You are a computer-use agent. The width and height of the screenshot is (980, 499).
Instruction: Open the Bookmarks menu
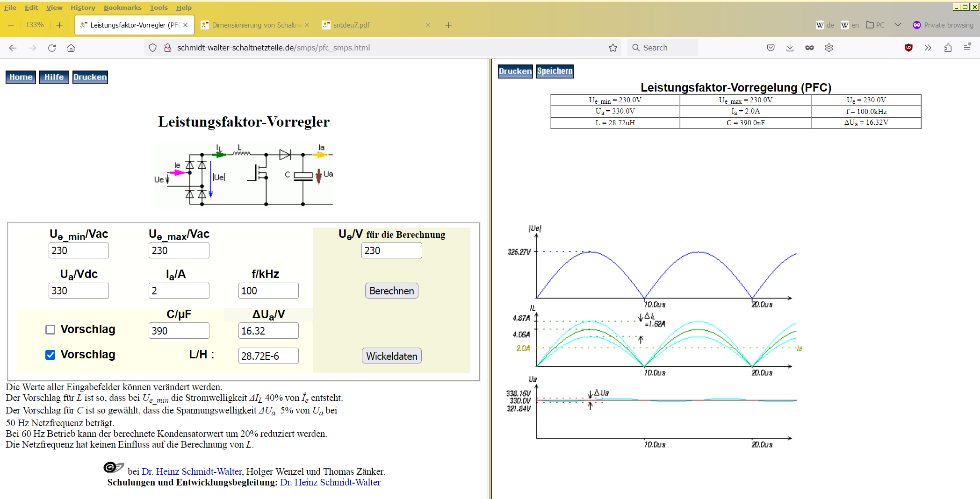coord(122,7)
